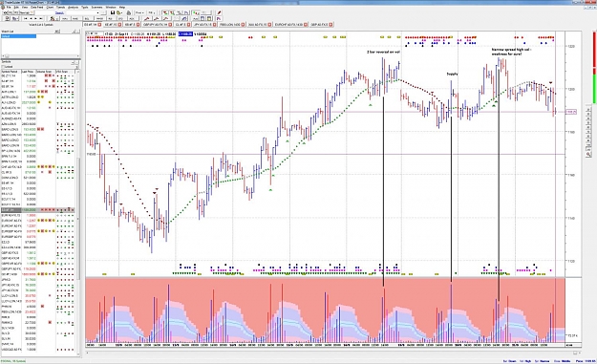Click the Search link in the toolbar
Viewport: 597px width, 364px height.
[x=59, y=13]
